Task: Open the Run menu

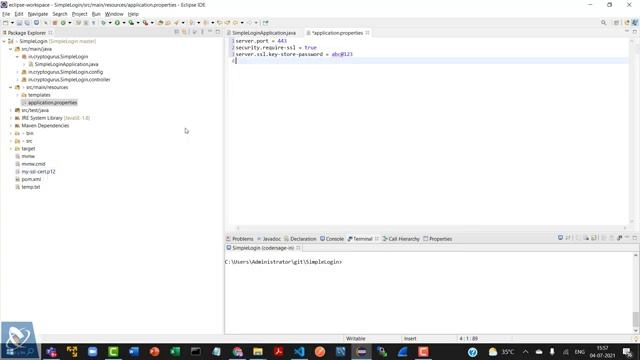Action: (x=96, y=14)
